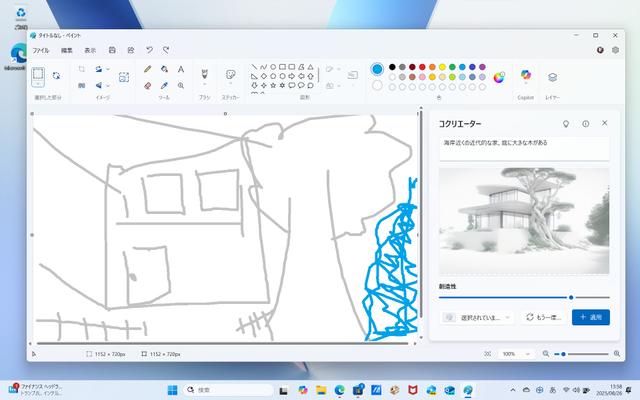
Task: Select the Eraser tool
Action: tap(147, 85)
